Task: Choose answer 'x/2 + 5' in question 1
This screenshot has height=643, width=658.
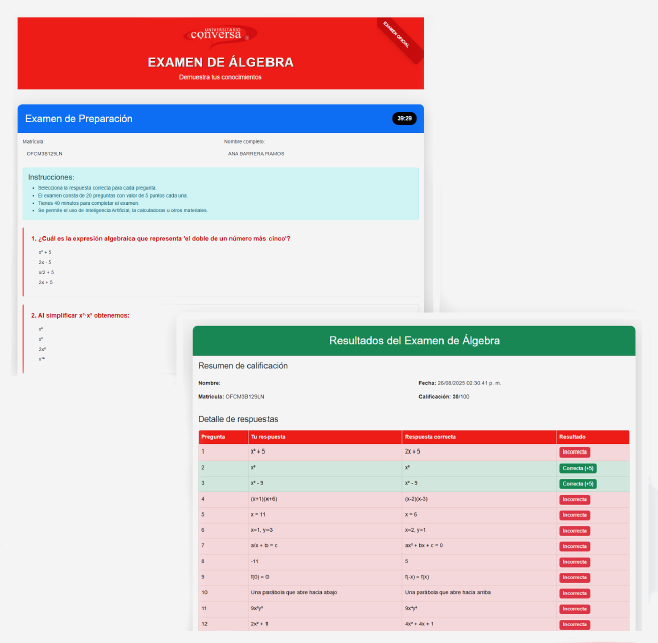Action: [x=46, y=272]
